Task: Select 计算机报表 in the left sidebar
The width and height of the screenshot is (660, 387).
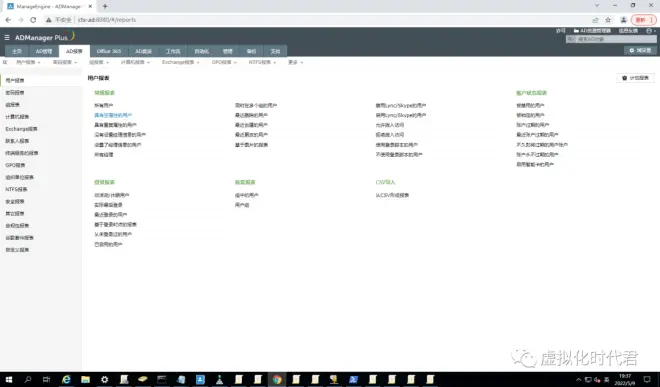Action: (x=17, y=117)
